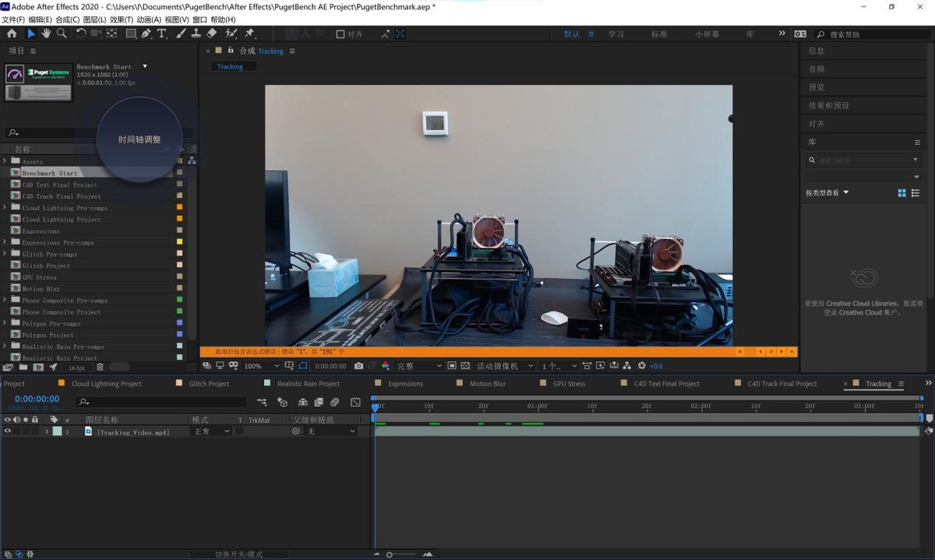935x560 pixels.
Task: Click the 切换开关/模式 toggle button
Action: 239,555
